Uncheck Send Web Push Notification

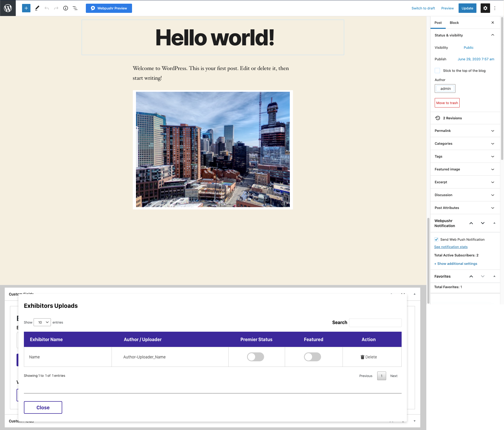(436, 239)
